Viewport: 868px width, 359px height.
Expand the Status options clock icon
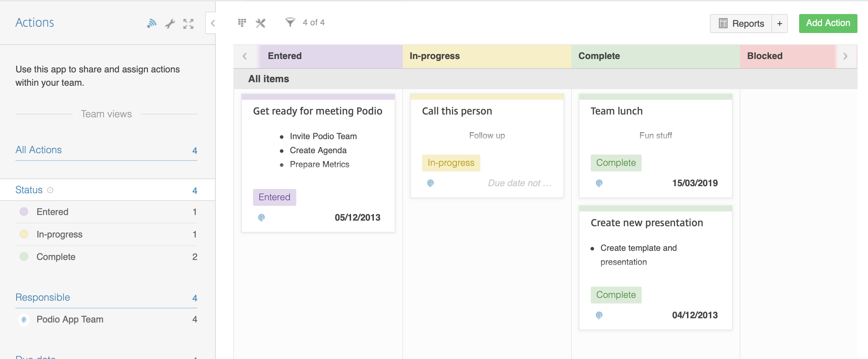tap(50, 190)
